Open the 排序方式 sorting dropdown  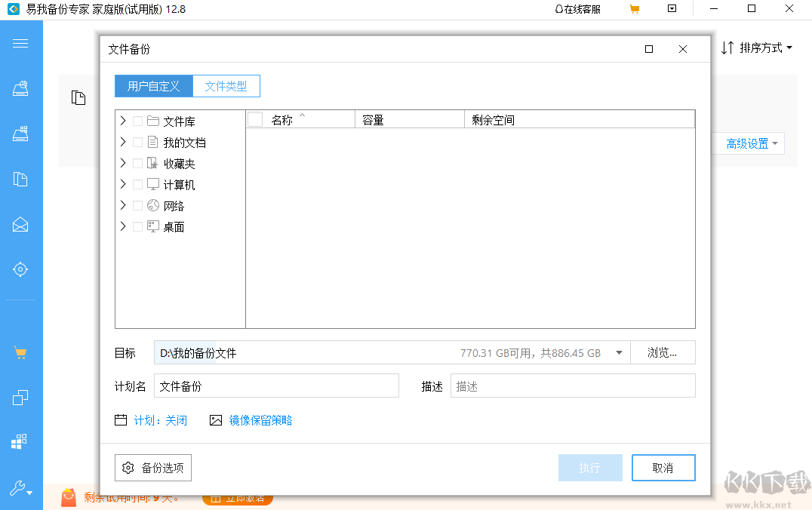pos(757,47)
